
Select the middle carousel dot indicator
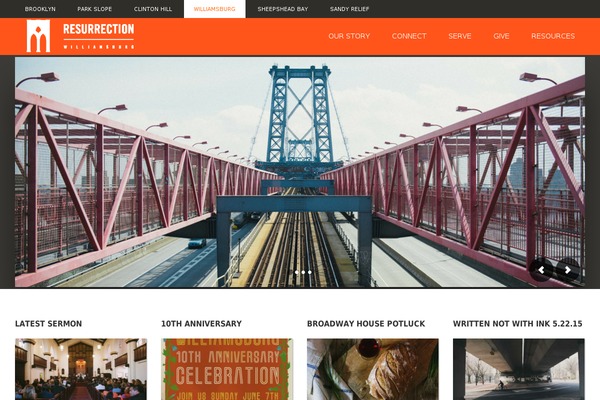coord(303,272)
